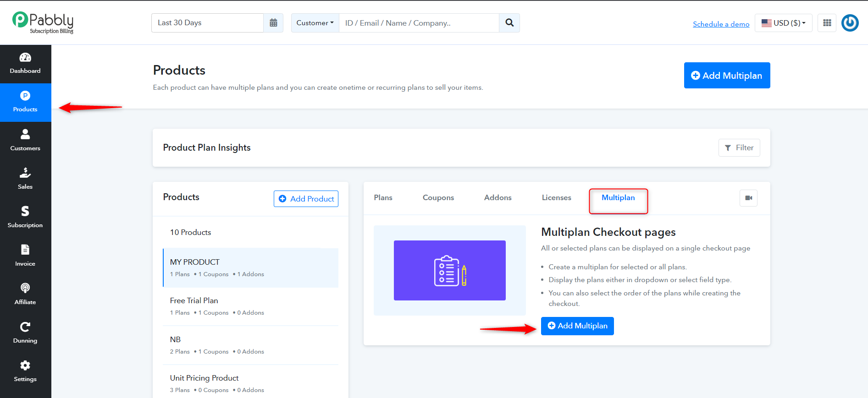Open the Dashboard sidebar icon
The height and width of the screenshot is (398, 868).
25,58
